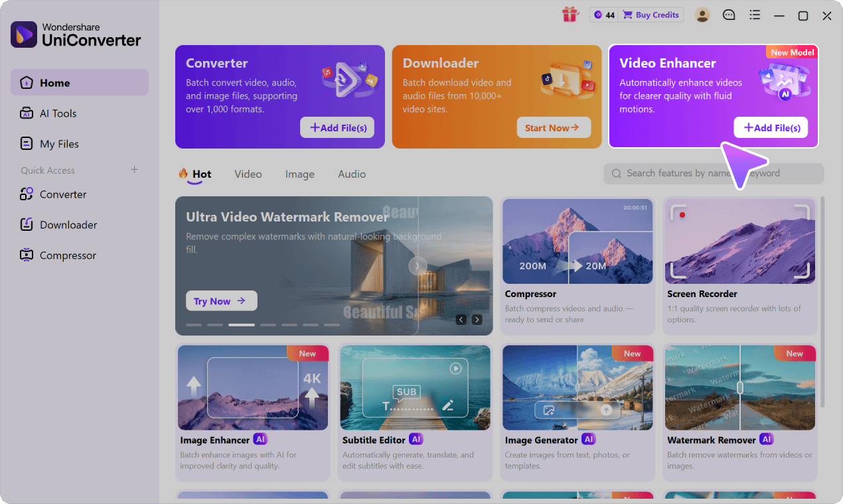Go to Home in sidebar

click(x=80, y=83)
